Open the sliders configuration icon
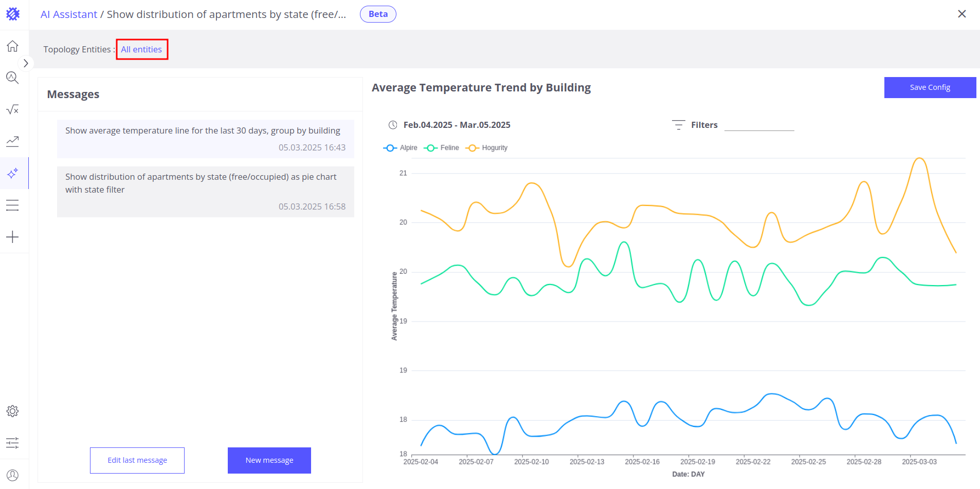Viewport: 980px width, 489px height. tap(12, 443)
